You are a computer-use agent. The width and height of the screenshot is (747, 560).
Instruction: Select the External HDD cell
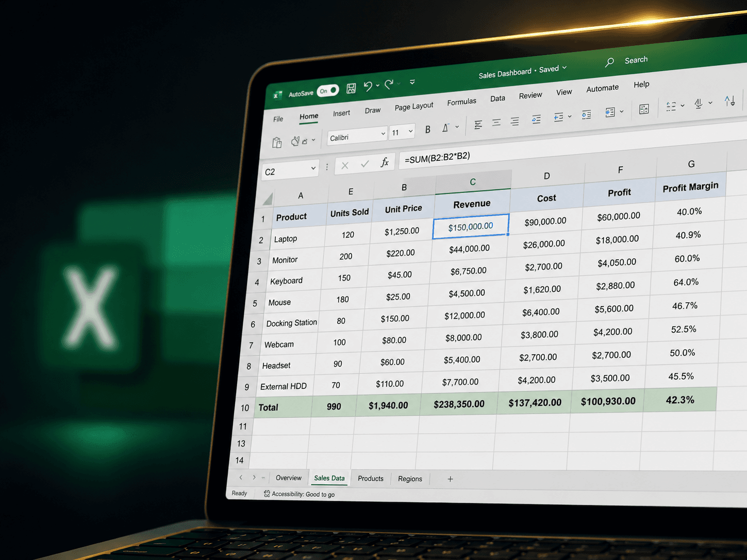click(x=283, y=387)
